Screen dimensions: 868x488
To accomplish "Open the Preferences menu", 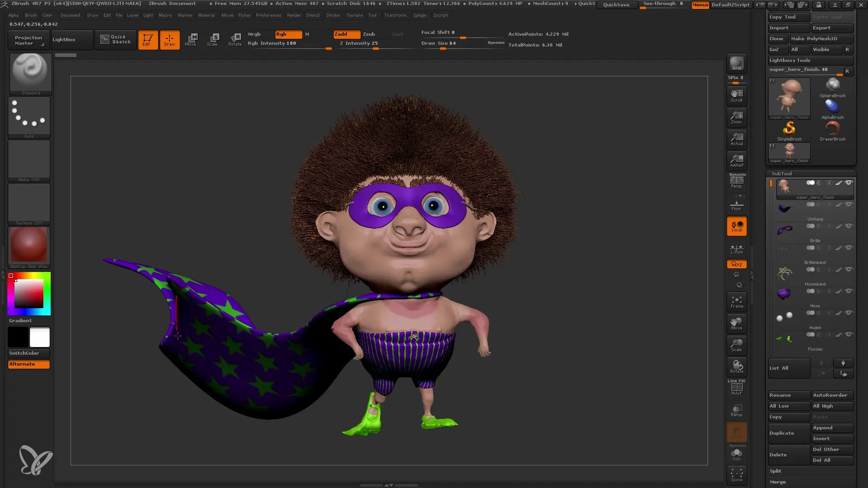I will [267, 15].
